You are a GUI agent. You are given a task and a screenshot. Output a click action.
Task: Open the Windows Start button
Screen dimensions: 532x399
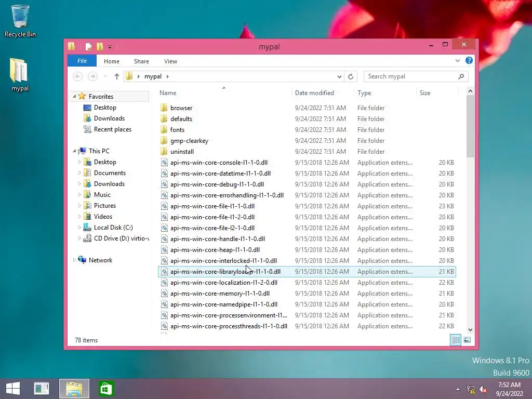pyautogui.click(x=13, y=389)
